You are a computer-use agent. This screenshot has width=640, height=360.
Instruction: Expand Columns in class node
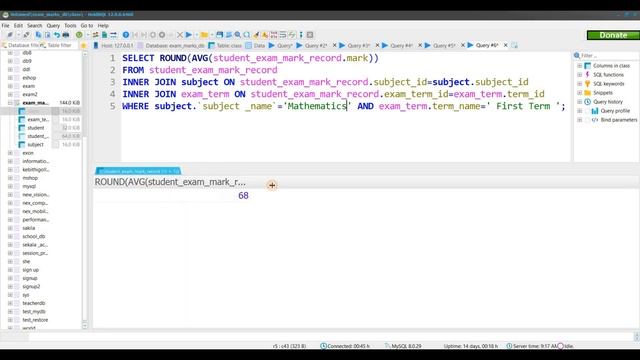coord(580,66)
